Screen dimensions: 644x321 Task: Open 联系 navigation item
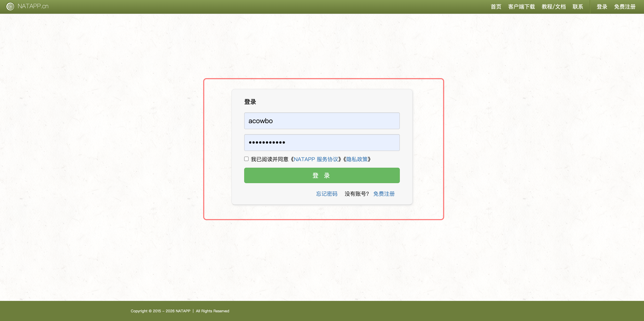[x=577, y=7]
